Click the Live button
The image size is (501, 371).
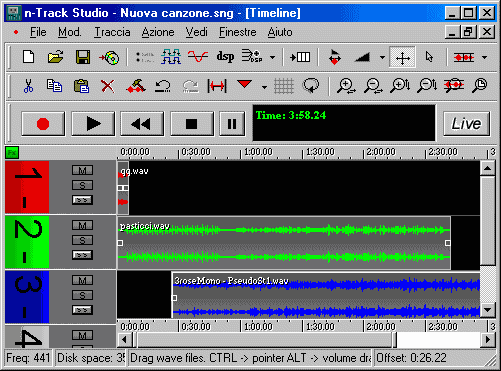pos(466,124)
